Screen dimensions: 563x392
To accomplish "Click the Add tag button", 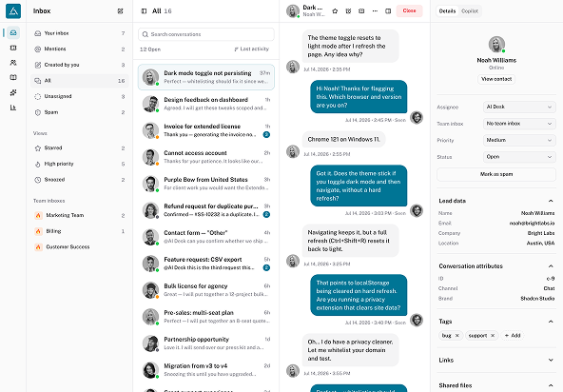I will pyautogui.click(x=513, y=335).
